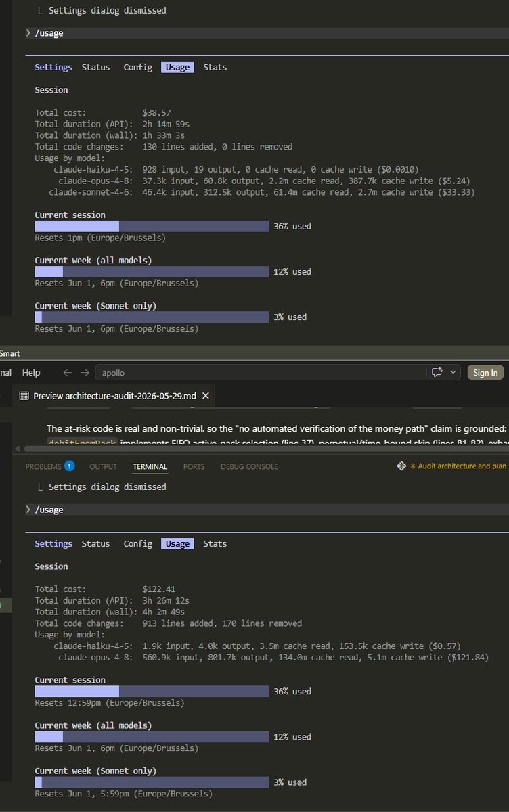Click the Resets 12:59pm (Europe/Brussels) text
This screenshot has height=812, width=509.
click(110, 702)
